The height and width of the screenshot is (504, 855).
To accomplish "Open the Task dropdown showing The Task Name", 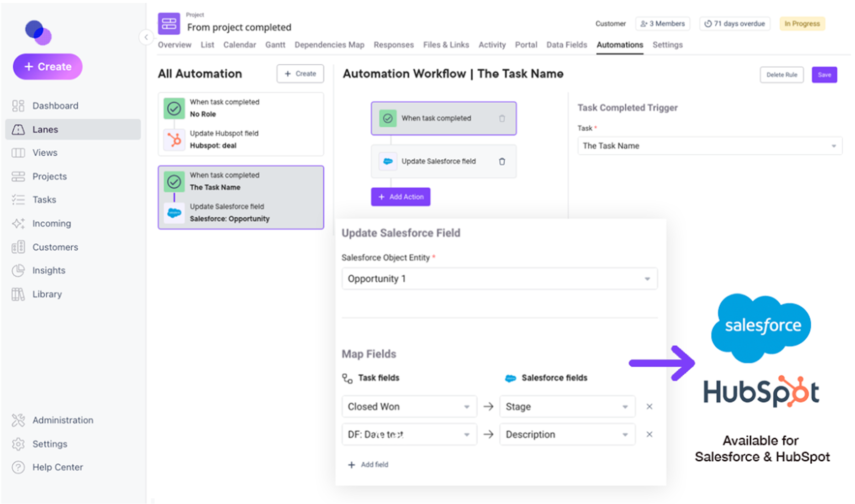I will pos(709,146).
